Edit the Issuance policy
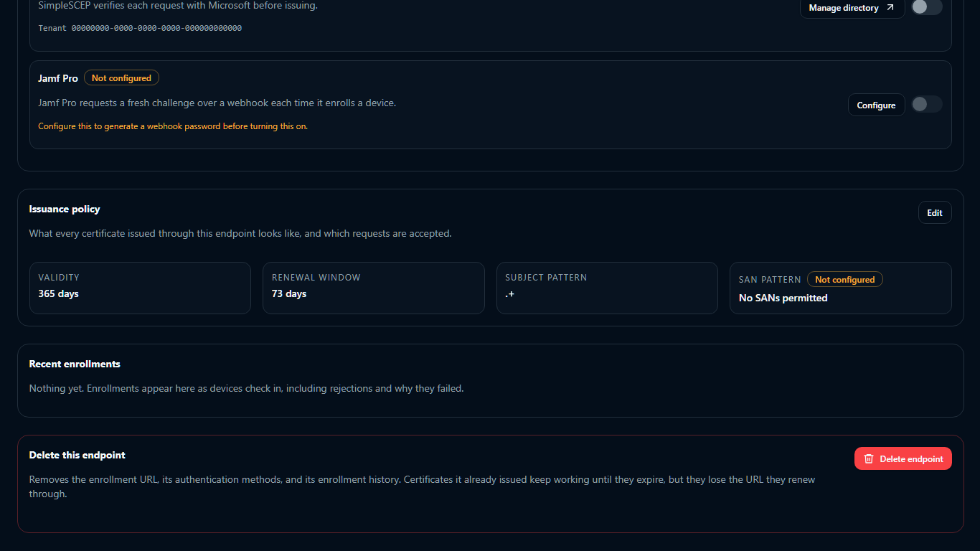980x551 pixels. 935,212
